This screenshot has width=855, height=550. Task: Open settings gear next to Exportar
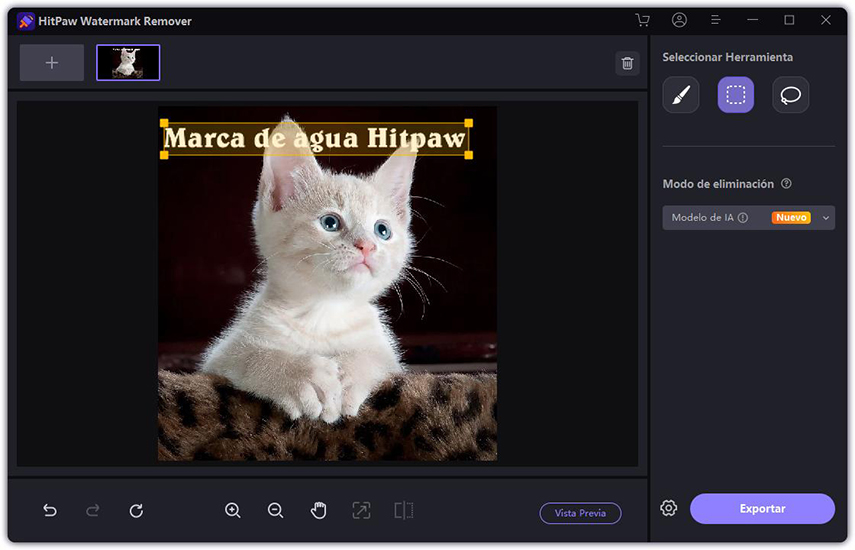[x=669, y=508]
